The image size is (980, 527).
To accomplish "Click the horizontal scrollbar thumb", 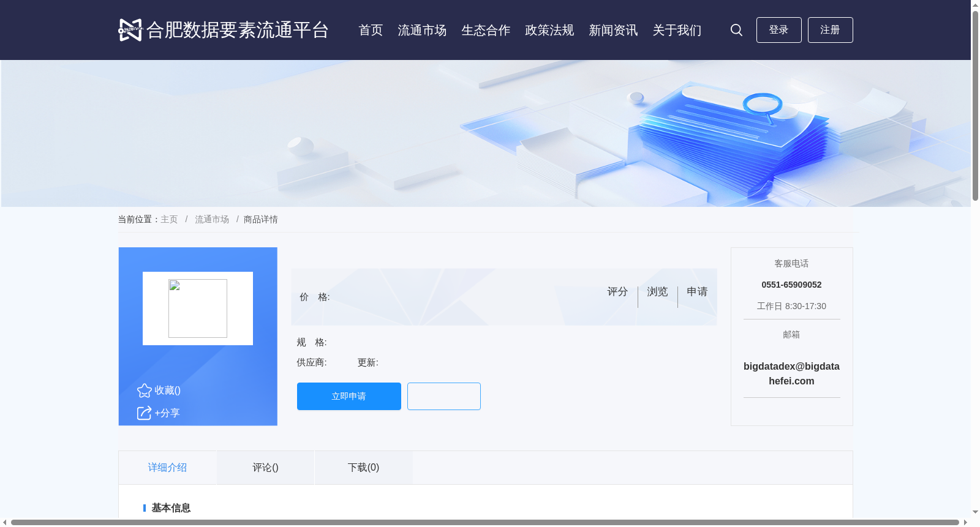I will [484, 522].
